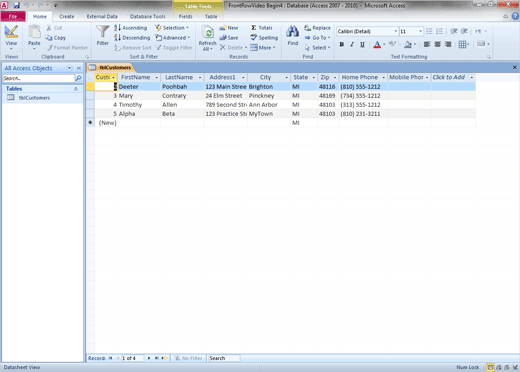Switch to Datasheet View in status bar
This screenshot has width=520, height=372.
[x=490, y=367]
